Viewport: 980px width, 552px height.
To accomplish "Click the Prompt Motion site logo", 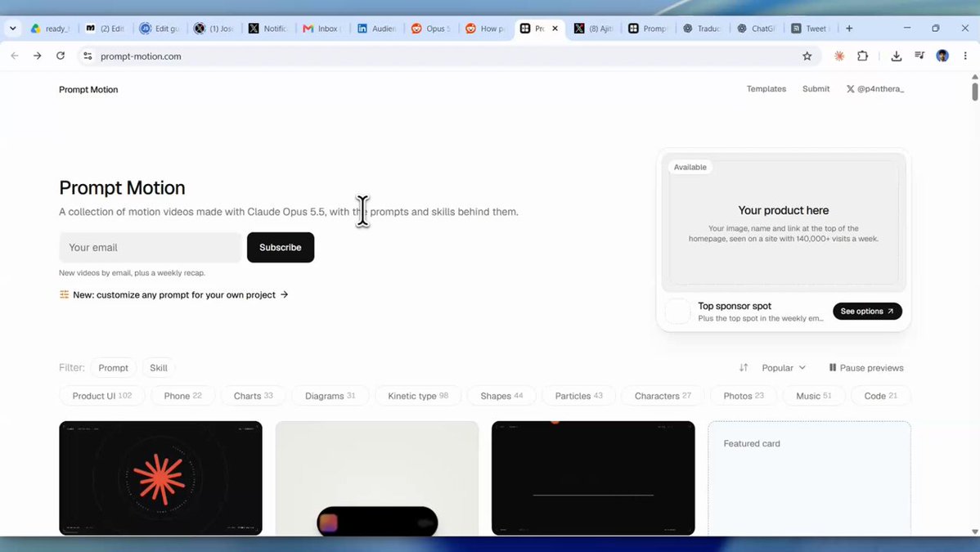I will tap(88, 89).
